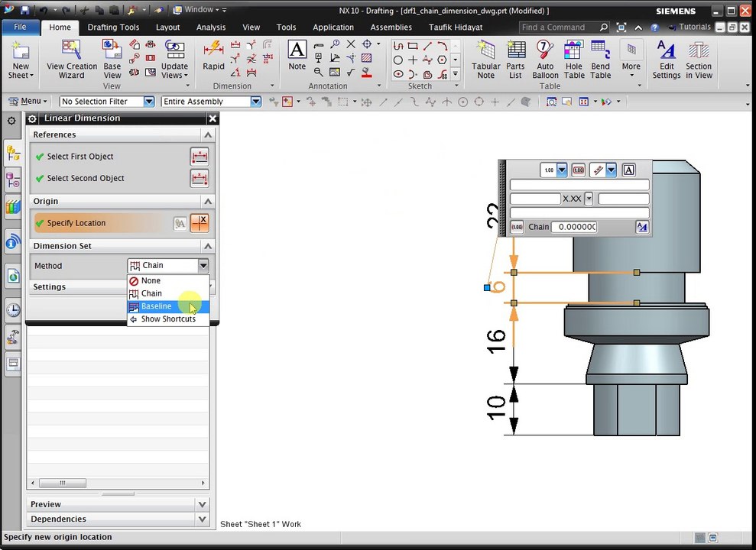Open the More table options dropdown
756x550 pixels.
pyautogui.click(x=631, y=62)
